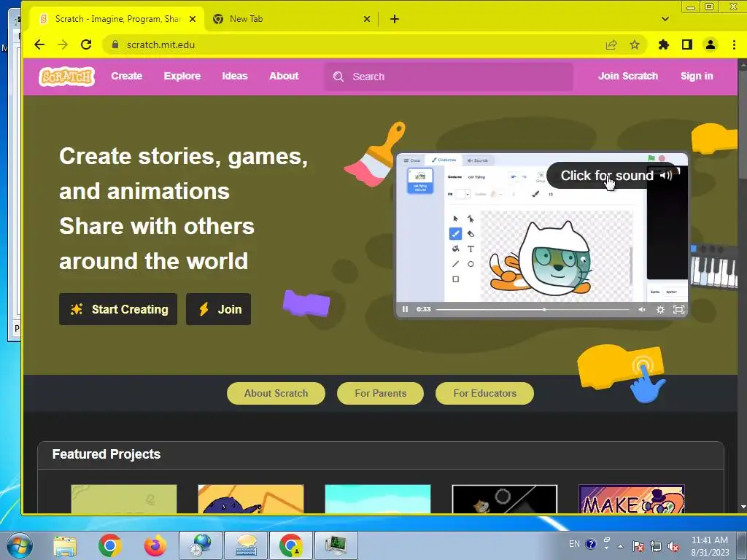This screenshot has width=747, height=560.
Task: Open the MAKE featured project thumbnail
Action: click(x=632, y=499)
